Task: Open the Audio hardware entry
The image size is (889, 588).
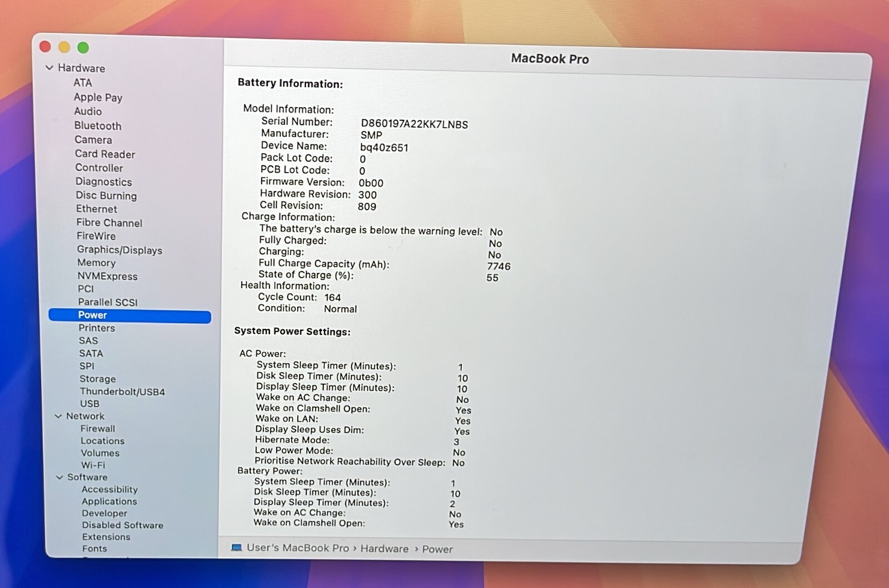Action: pos(88,111)
